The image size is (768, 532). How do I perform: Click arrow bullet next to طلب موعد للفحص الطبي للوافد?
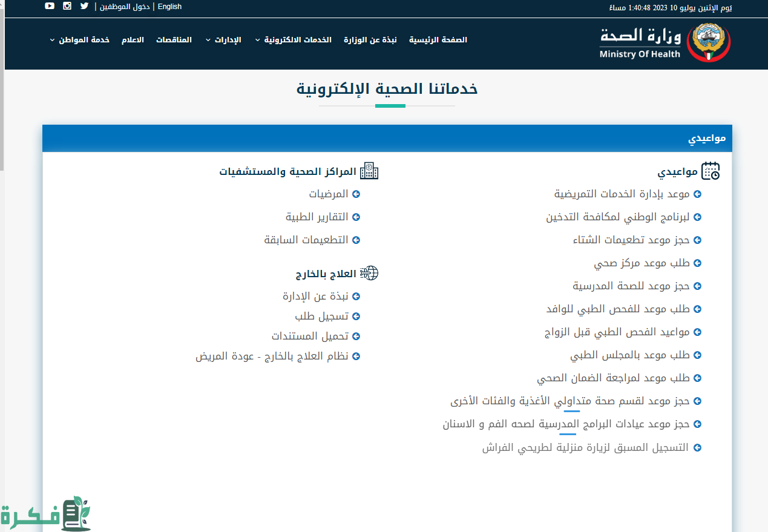coord(697,309)
